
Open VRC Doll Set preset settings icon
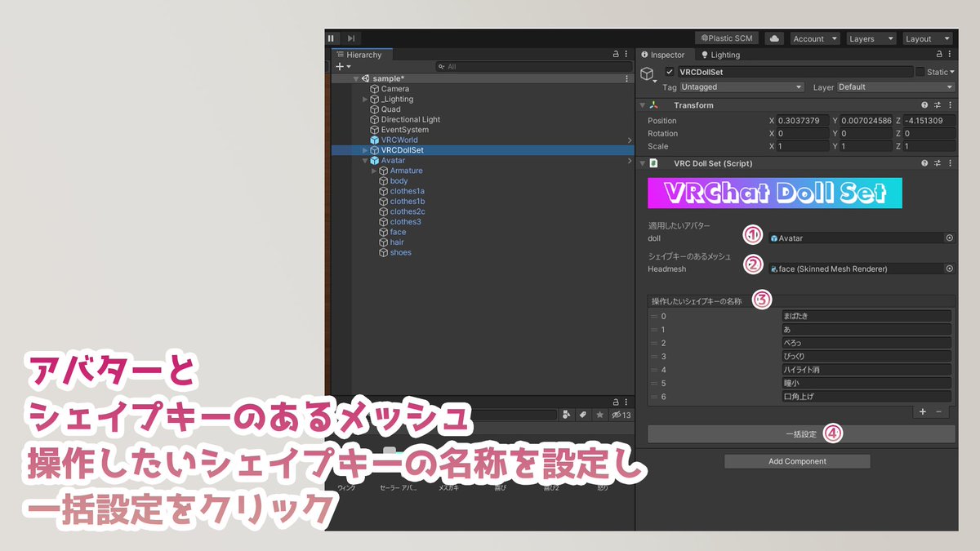938,163
